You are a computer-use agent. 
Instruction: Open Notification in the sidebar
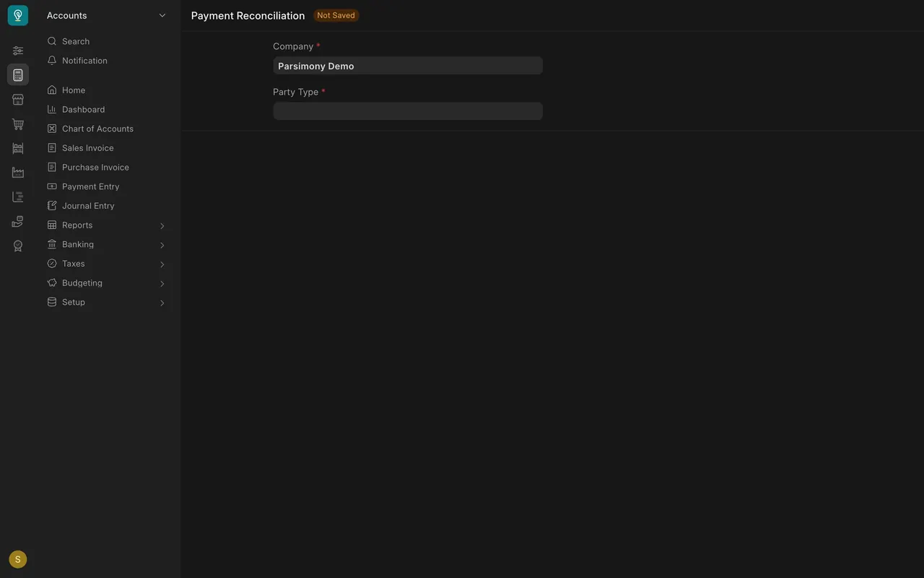(x=107, y=61)
